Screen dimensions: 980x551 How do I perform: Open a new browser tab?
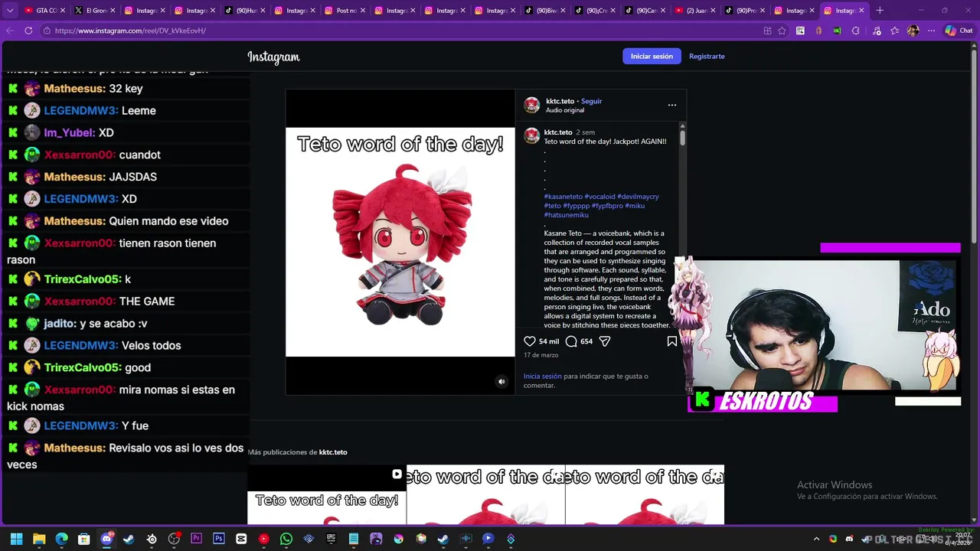[x=880, y=11]
